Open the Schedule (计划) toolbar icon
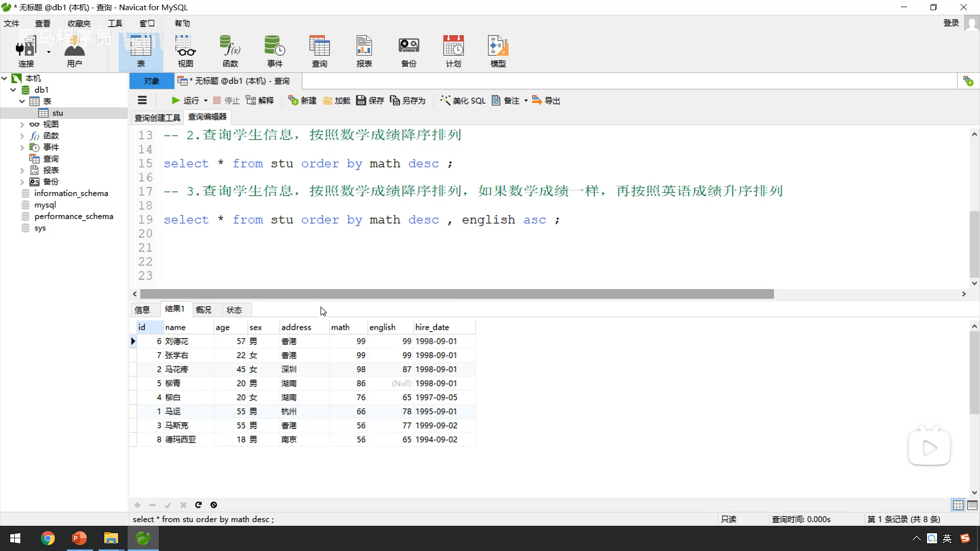Viewport: 980px width, 551px height. click(453, 51)
